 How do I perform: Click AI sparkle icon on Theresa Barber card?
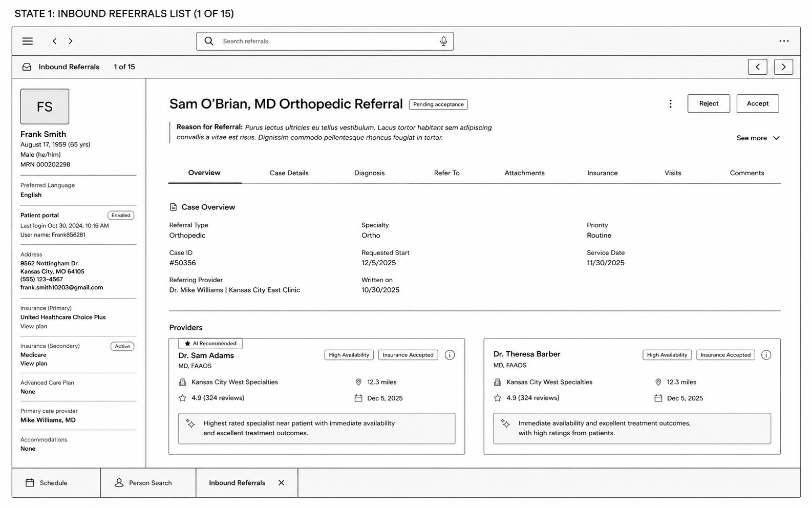click(505, 424)
